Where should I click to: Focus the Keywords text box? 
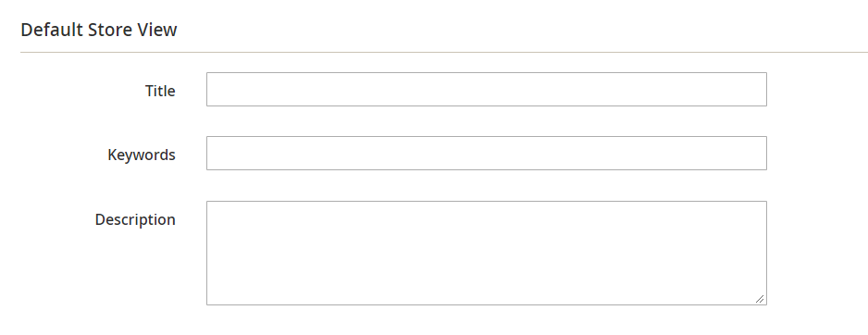487,154
